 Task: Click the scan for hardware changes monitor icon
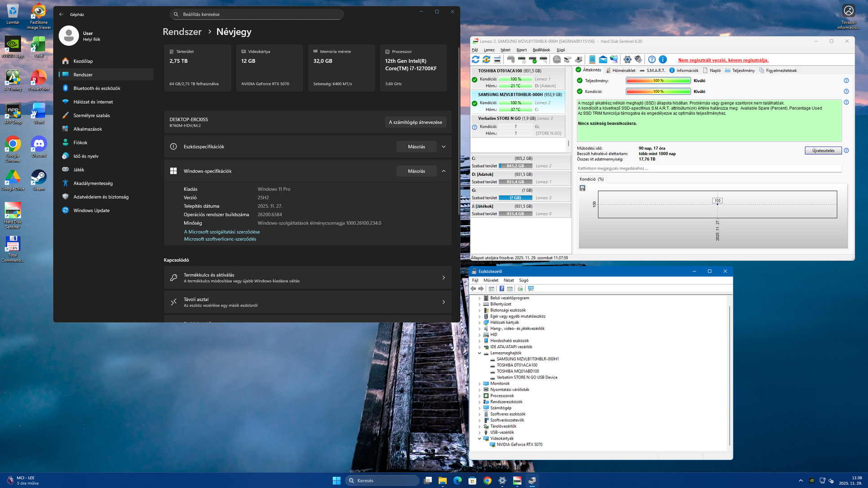tap(531, 288)
